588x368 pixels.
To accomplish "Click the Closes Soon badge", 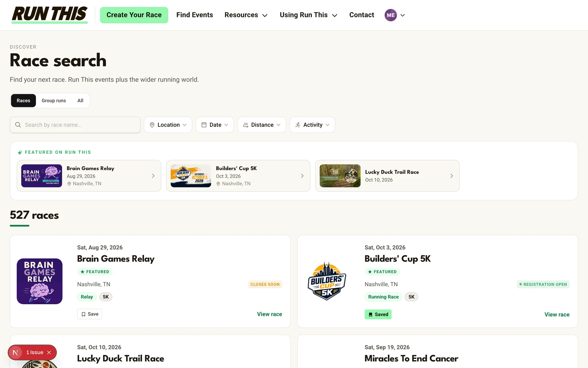I will pos(265,284).
